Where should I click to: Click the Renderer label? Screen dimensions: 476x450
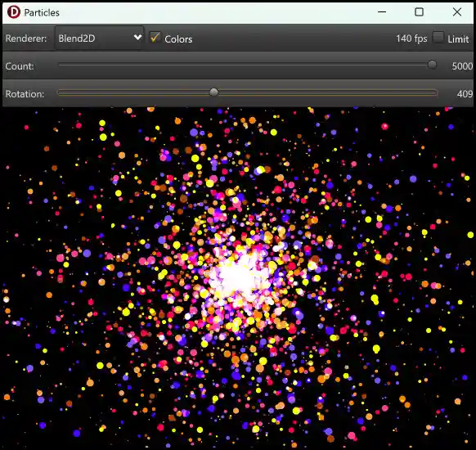tap(26, 38)
